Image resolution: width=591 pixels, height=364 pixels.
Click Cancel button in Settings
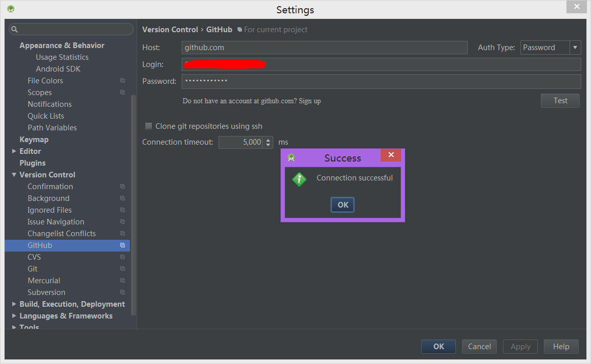pos(479,346)
